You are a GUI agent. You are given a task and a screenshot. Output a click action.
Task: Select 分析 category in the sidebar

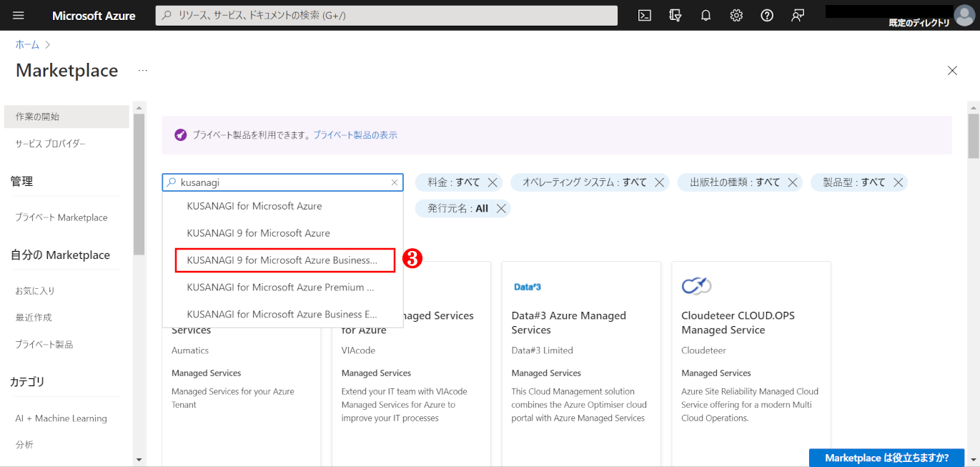click(24, 445)
